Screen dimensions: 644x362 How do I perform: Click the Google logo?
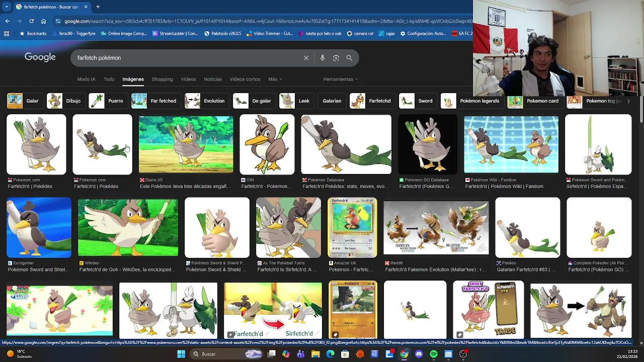[x=40, y=57]
